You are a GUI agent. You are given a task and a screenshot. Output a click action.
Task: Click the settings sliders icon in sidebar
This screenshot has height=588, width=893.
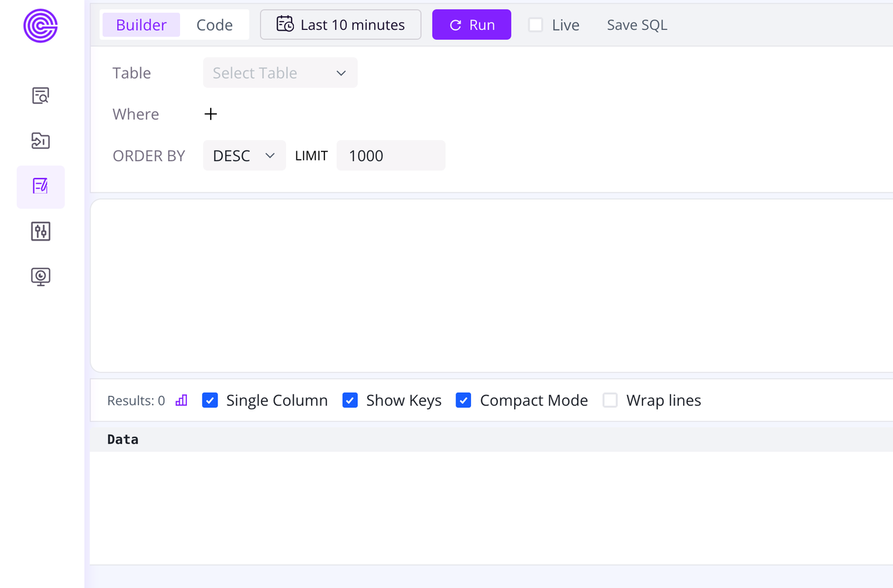pyautogui.click(x=40, y=231)
